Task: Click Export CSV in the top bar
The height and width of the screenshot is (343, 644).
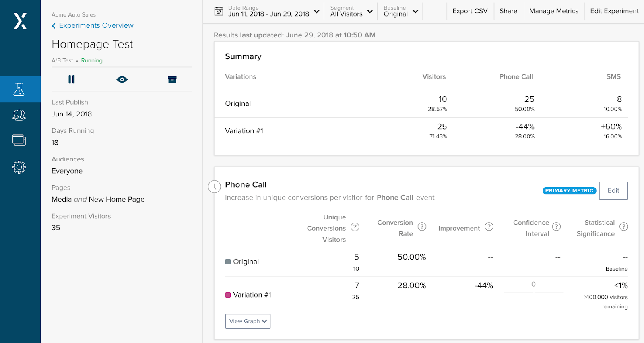Action: pos(470,11)
